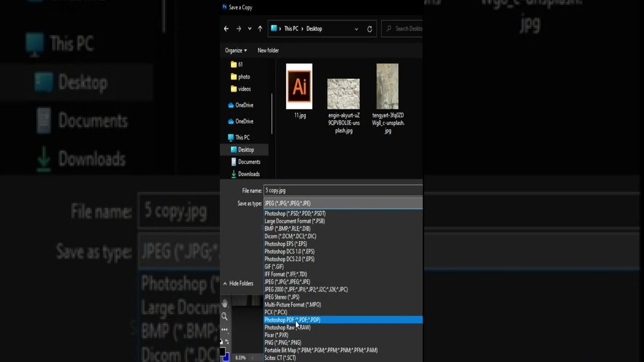Choose Pixar (*.PXR) format
This screenshot has height=362, width=644.
point(343,335)
